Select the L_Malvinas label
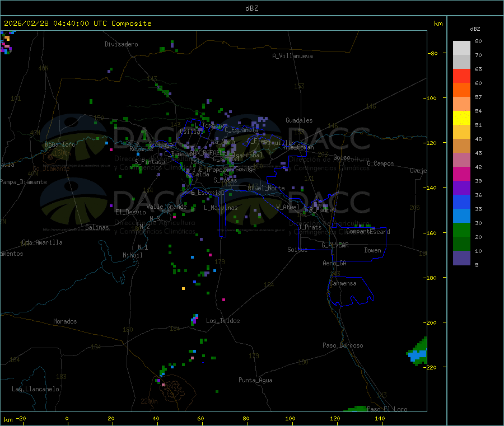 click(221, 208)
